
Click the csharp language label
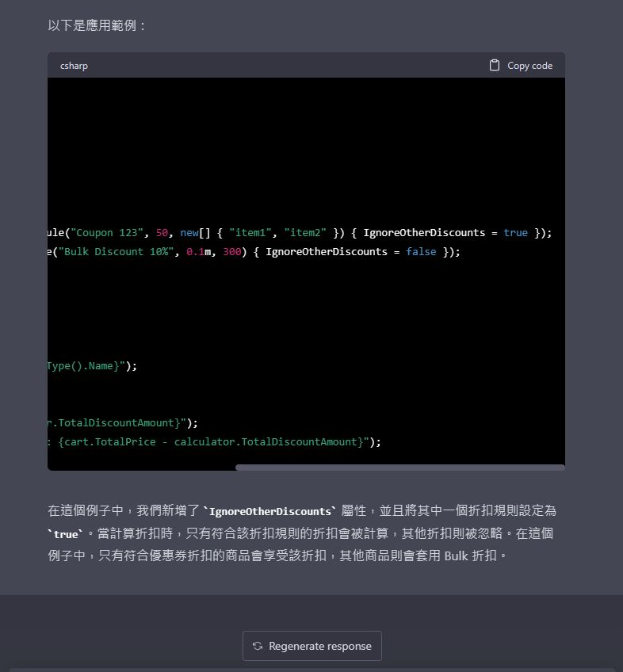pos(74,66)
